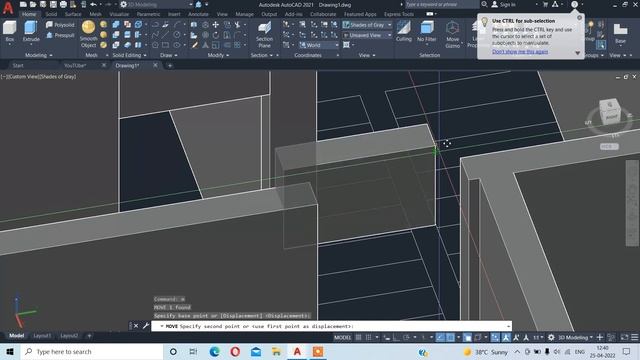640x360 pixels.
Task: Toggle MODEL space button
Action: click(342, 337)
